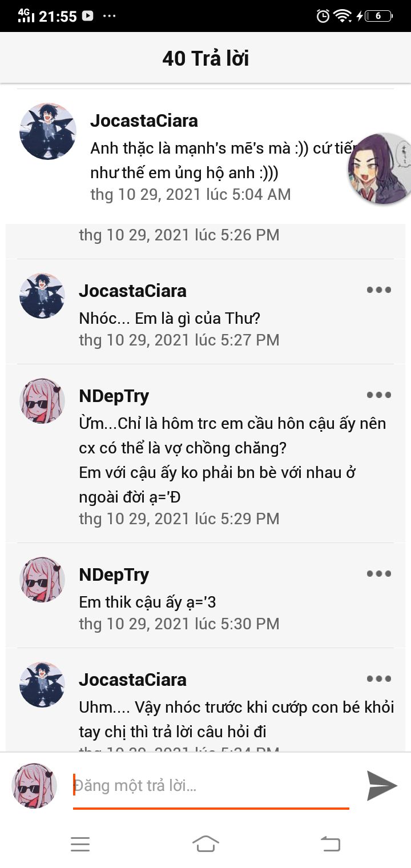Tap NDepTry's avatar beside "Ừm..." reply

(42, 401)
